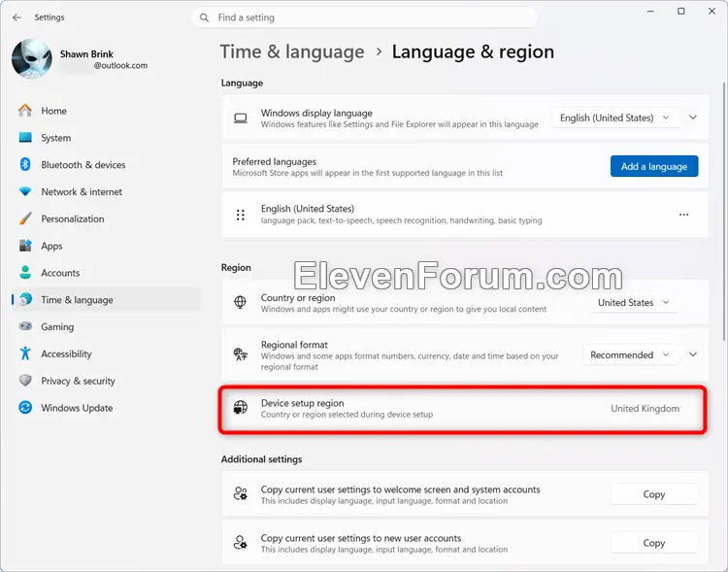Click the Network wifi icon

(25, 191)
